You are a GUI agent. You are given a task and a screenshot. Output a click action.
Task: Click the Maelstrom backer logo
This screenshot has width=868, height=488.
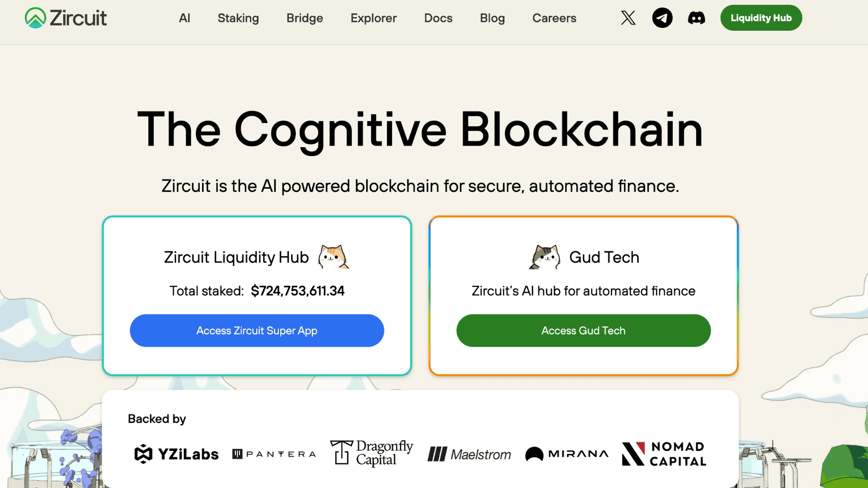(469, 454)
